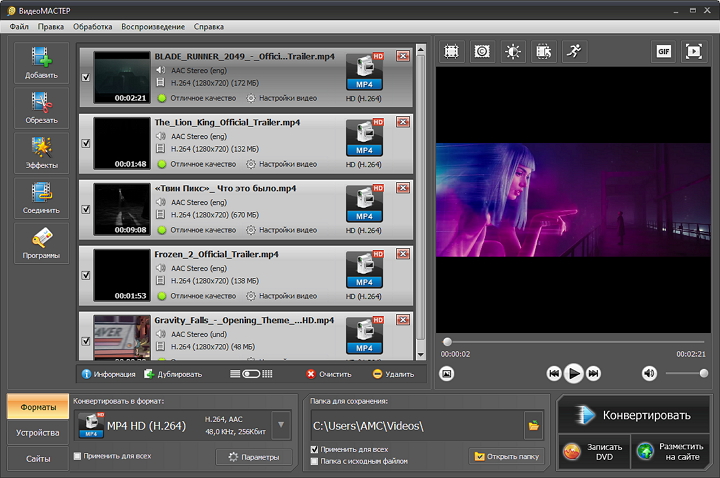Click Записать DVD button

coord(594,451)
